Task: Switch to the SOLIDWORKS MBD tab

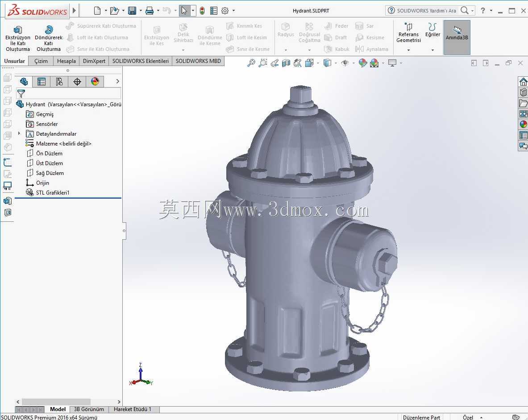Action: (198, 61)
